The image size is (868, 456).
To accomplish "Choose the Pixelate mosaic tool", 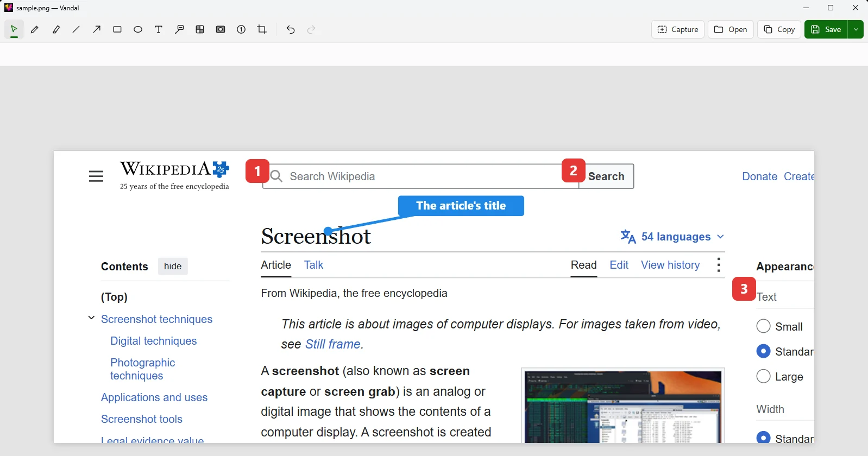I will pyautogui.click(x=200, y=29).
